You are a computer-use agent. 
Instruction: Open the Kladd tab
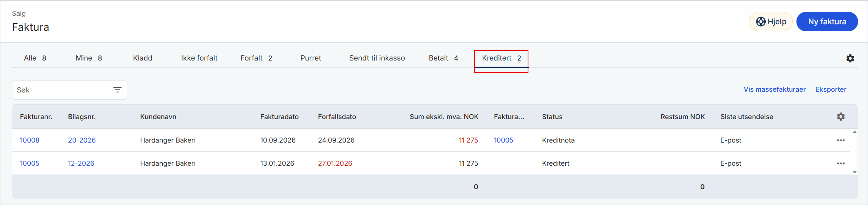[143, 58]
